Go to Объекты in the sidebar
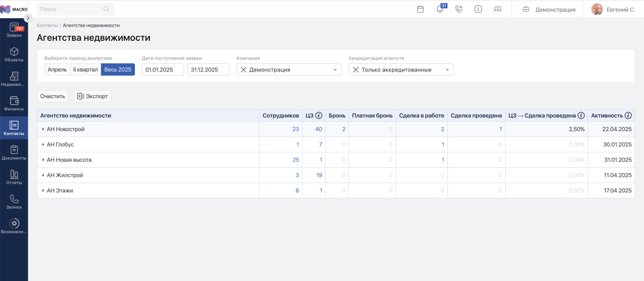644x281 pixels. [x=14, y=55]
